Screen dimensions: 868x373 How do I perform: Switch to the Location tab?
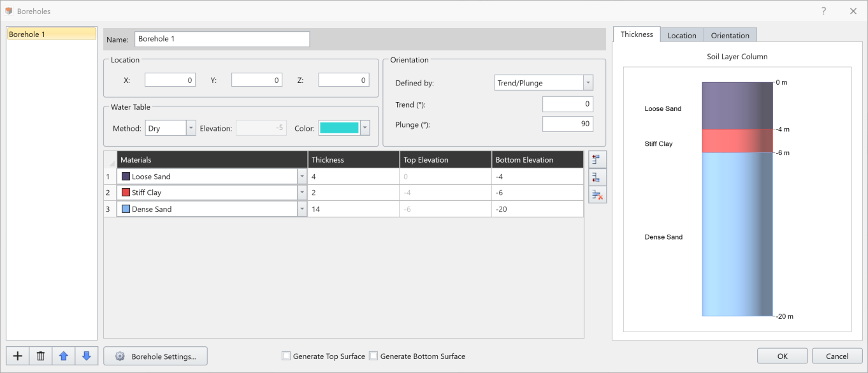click(x=682, y=36)
